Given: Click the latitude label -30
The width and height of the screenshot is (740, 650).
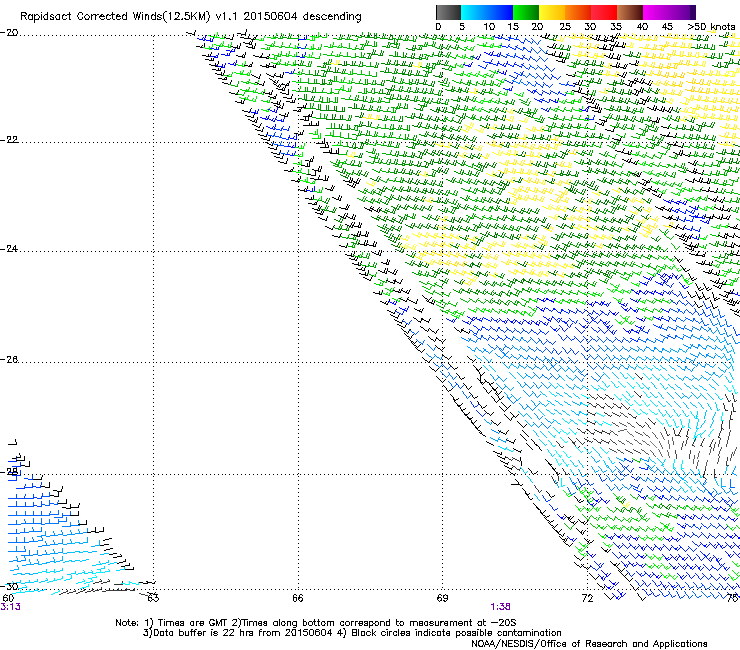Looking at the screenshot, I should tap(9, 587).
